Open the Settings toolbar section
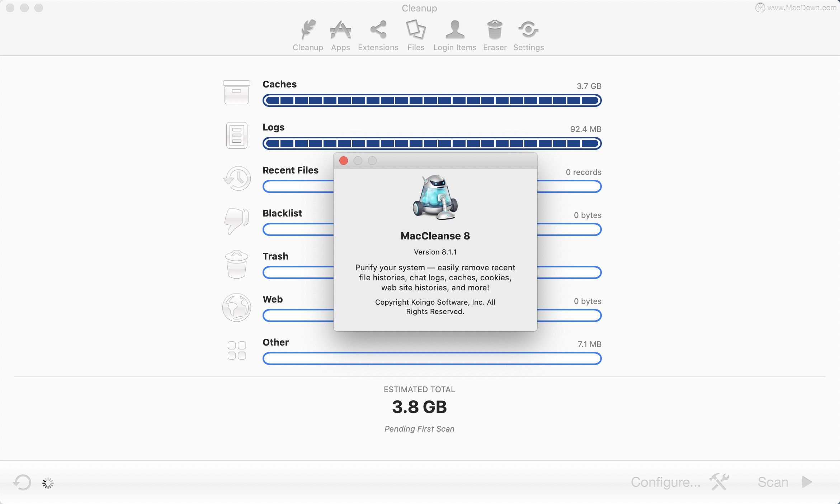 click(528, 35)
